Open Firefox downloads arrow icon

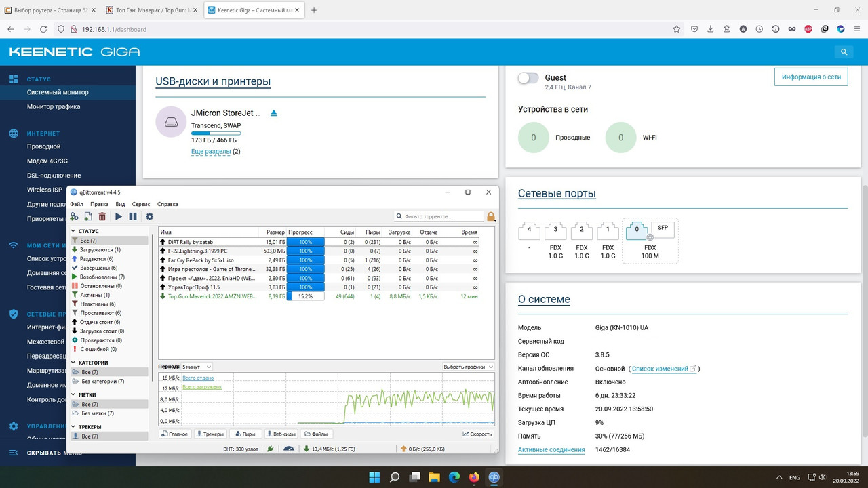click(710, 29)
